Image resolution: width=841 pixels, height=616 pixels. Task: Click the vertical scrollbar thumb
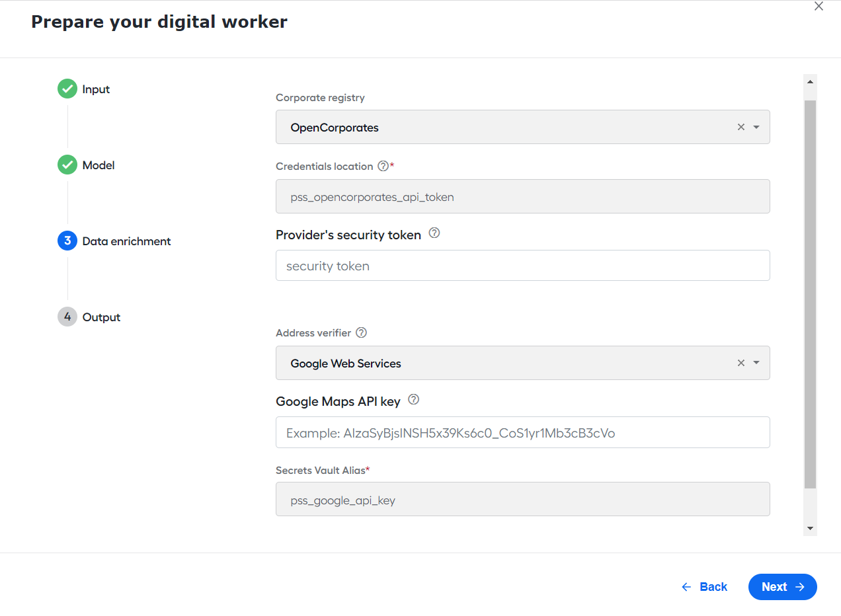810,295
